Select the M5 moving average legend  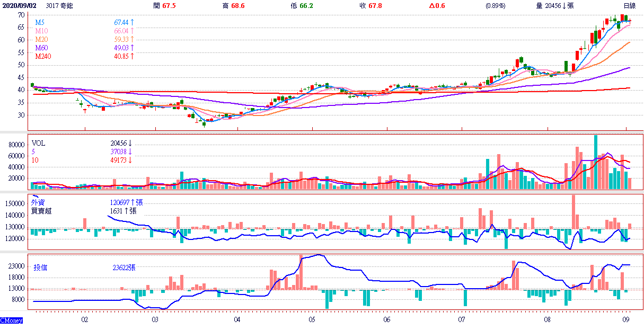[40, 23]
